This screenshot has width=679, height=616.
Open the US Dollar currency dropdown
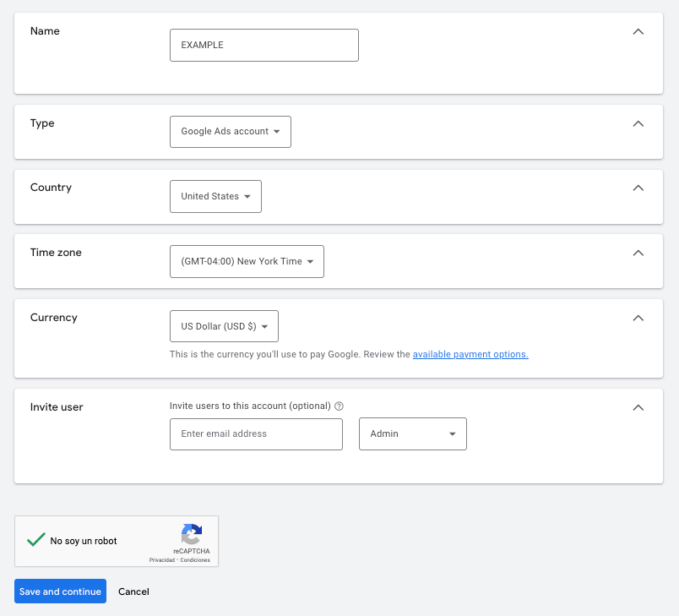(224, 326)
